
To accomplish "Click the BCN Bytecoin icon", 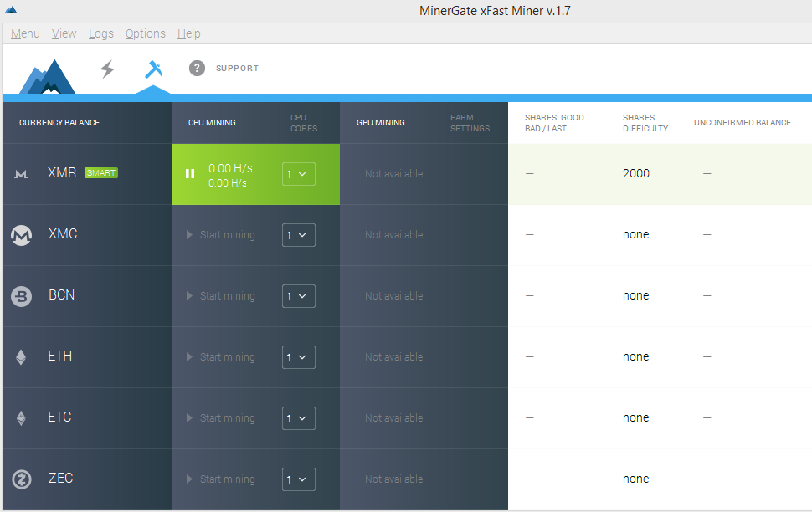I will click(21, 296).
